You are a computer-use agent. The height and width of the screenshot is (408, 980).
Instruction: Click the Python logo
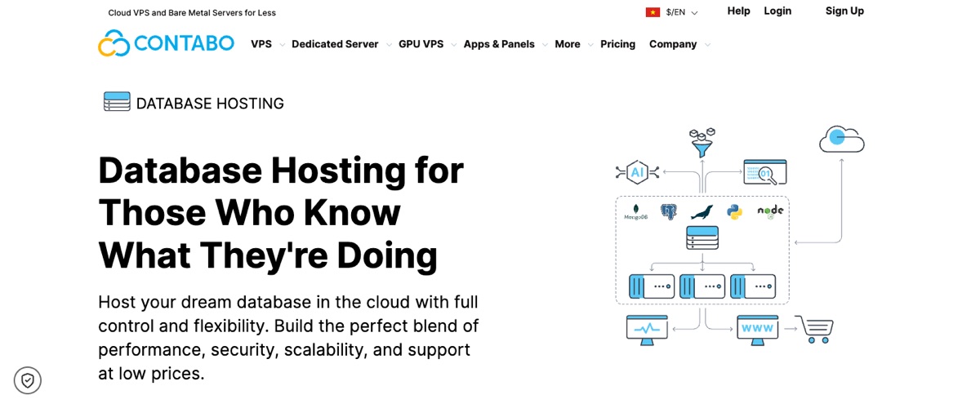(735, 212)
